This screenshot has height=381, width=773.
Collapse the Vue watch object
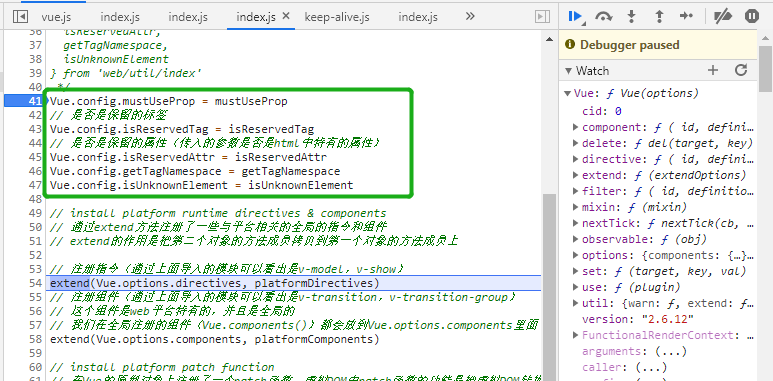click(567, 94)
